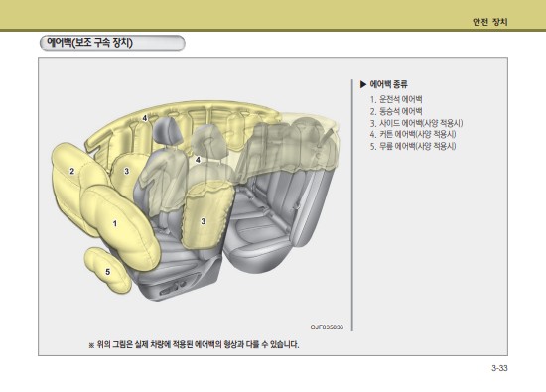Click curtain airbag label 4 near the headrest
This screenshot has width=546, height=392.
pos(198,160)
